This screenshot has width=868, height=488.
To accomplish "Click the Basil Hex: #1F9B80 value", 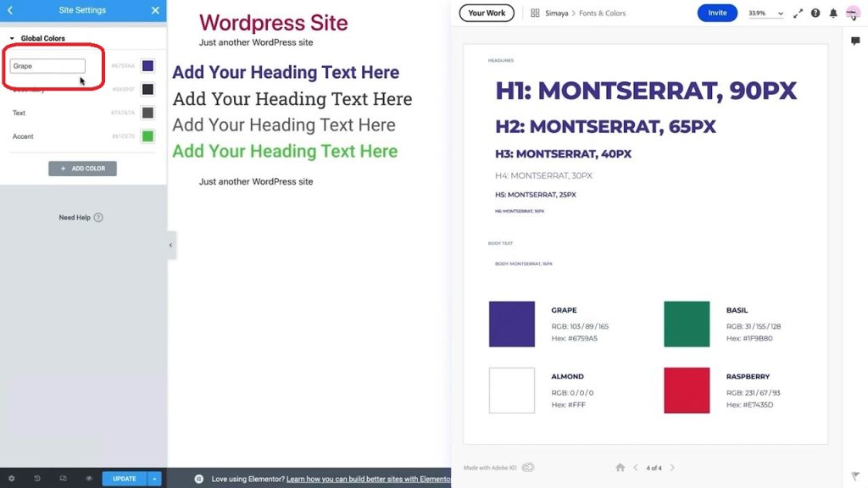I will 749,339.
